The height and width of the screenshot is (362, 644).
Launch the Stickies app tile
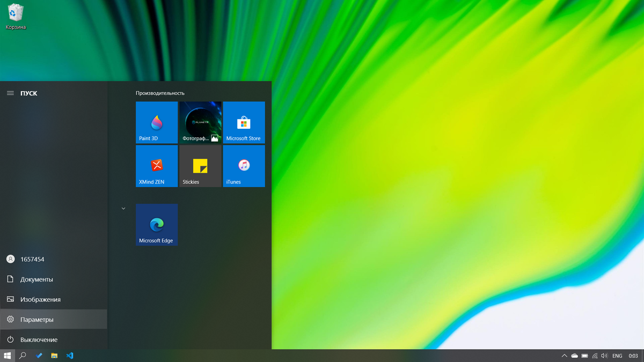point(200,166)
